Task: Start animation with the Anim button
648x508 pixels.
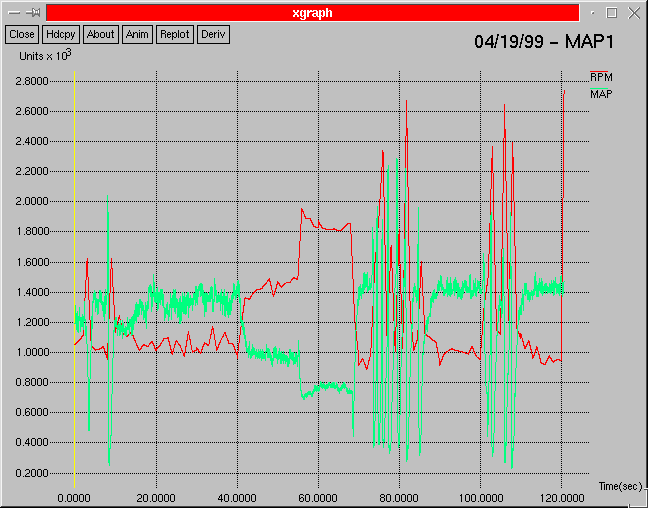Action: click(137, 34)
